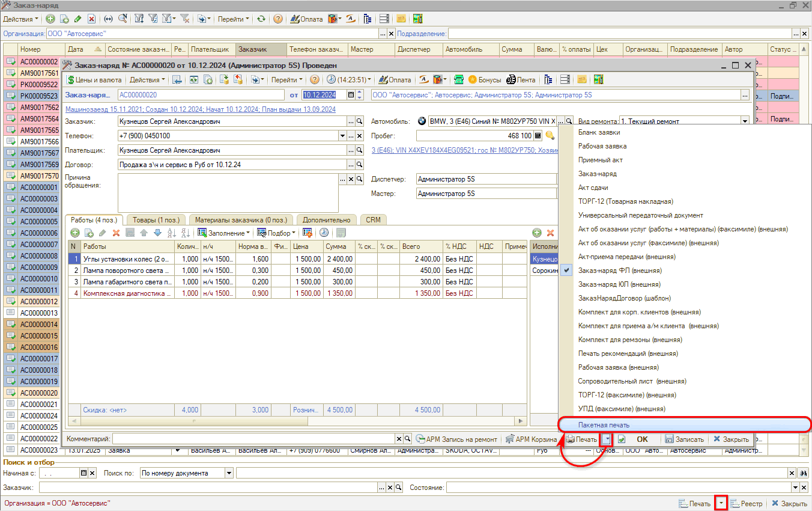Image resolution: width=812 pixels, height=511 pixels.
Task: Switch to the Товары (1 поз.) tab
Action: 155,220
